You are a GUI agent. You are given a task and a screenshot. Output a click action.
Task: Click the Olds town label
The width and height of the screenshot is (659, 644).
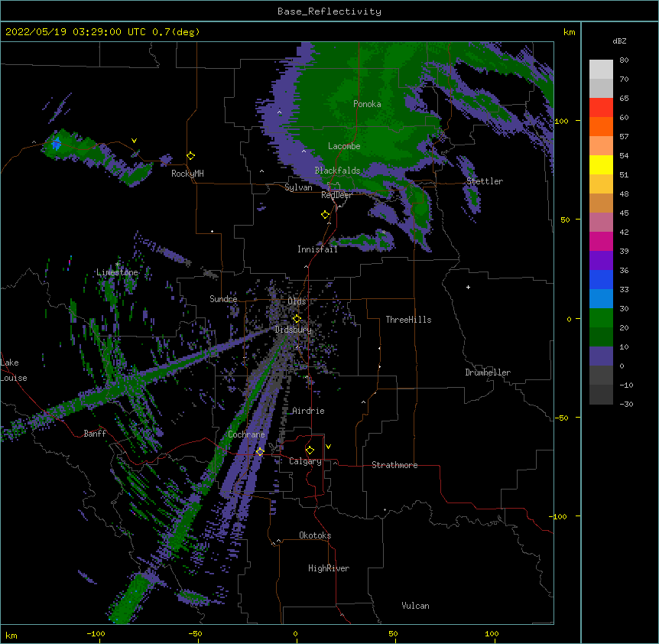tap(297, 301)
